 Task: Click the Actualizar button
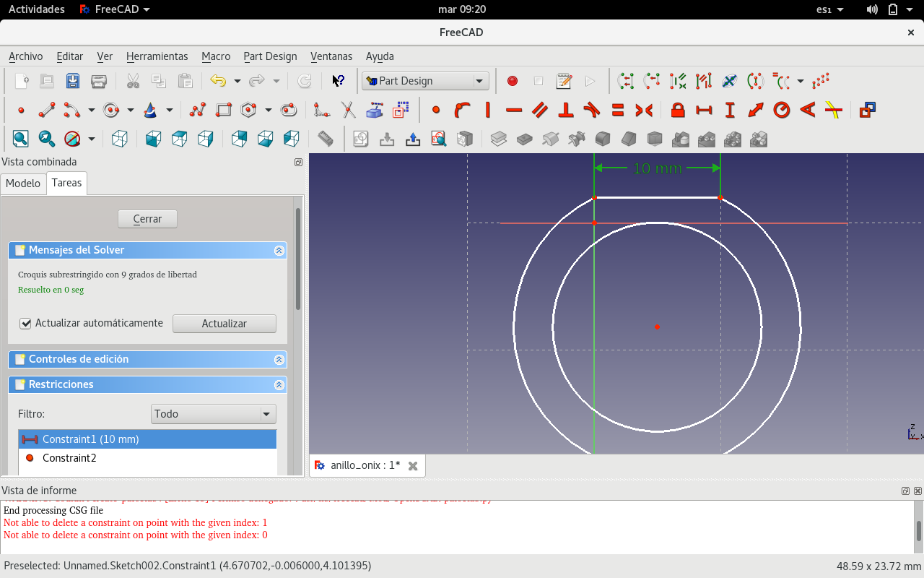224,324
